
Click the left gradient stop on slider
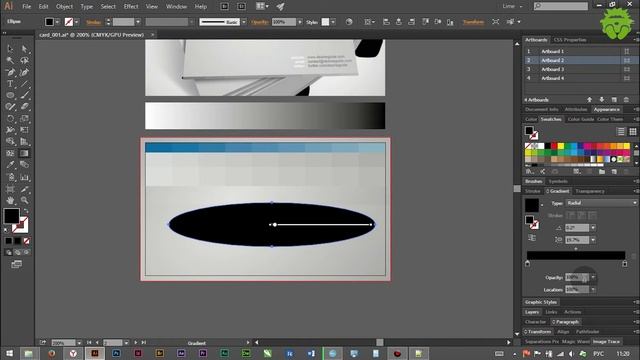tap(527, 264)
